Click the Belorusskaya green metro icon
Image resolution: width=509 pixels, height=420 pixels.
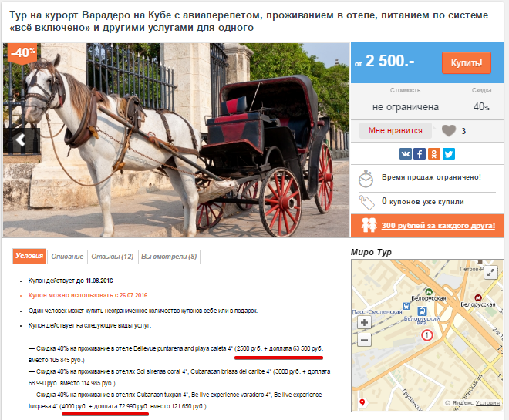(x=429, y=291)
